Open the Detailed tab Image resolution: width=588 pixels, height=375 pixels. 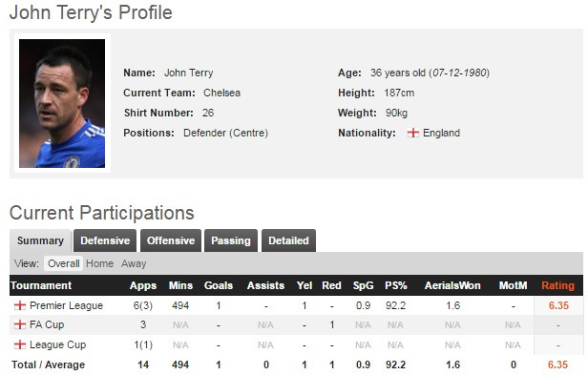coord(288,240)
